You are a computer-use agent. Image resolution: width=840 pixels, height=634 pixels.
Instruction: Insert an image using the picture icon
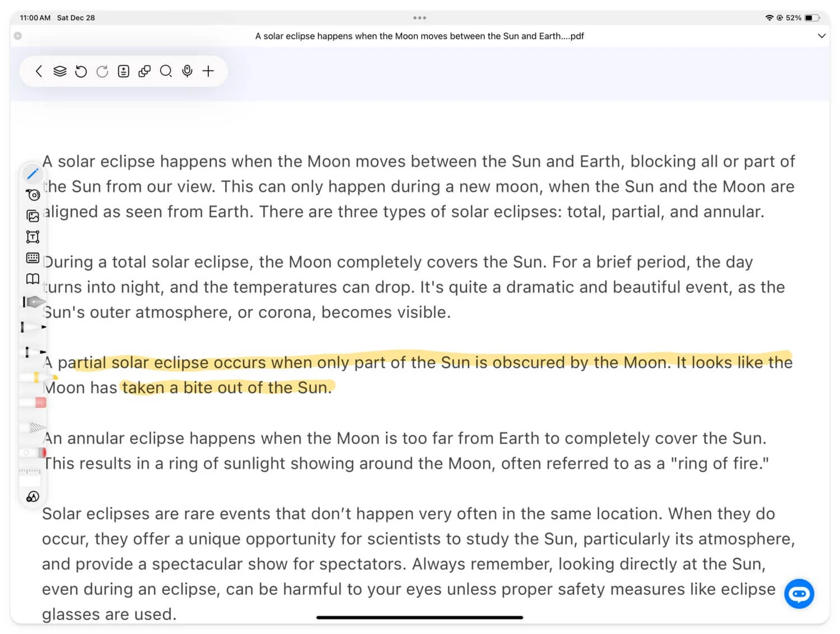33,216
